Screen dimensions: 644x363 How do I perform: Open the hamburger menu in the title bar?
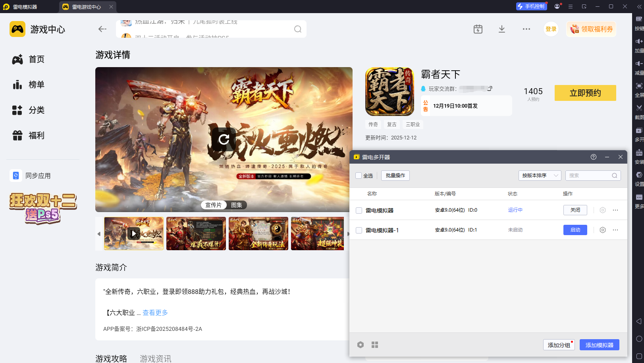pos(571,6)
